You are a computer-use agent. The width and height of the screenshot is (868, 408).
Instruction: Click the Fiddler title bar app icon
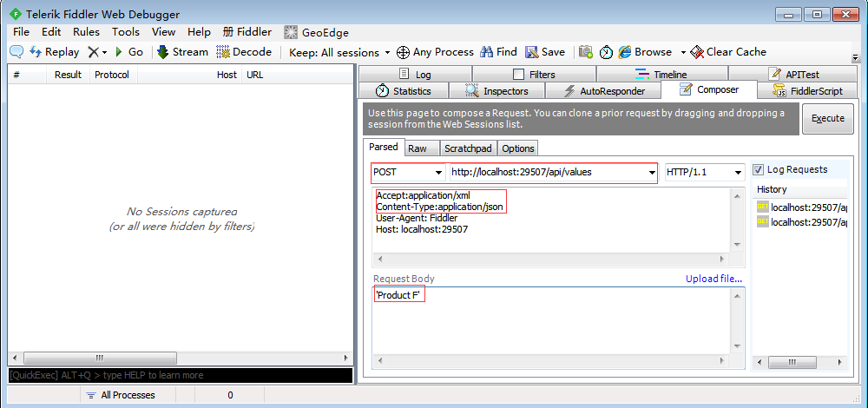[16, 15]
